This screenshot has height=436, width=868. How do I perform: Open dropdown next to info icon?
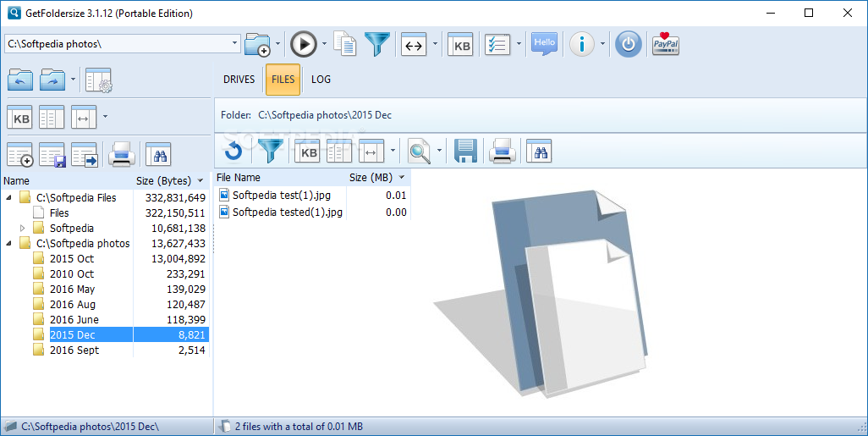pyautogui.click(x=603, y=44)
